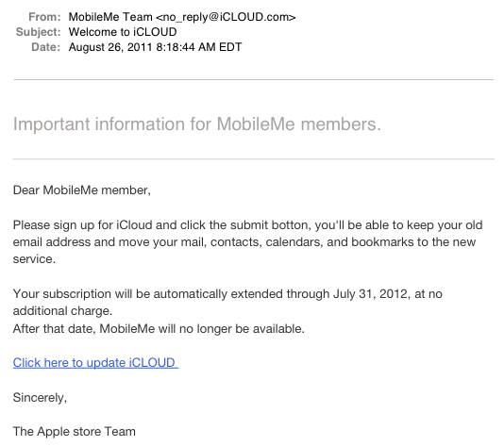Click the line starting 'email address and move your mail'
Screen dimensions: 504x446
244,242
